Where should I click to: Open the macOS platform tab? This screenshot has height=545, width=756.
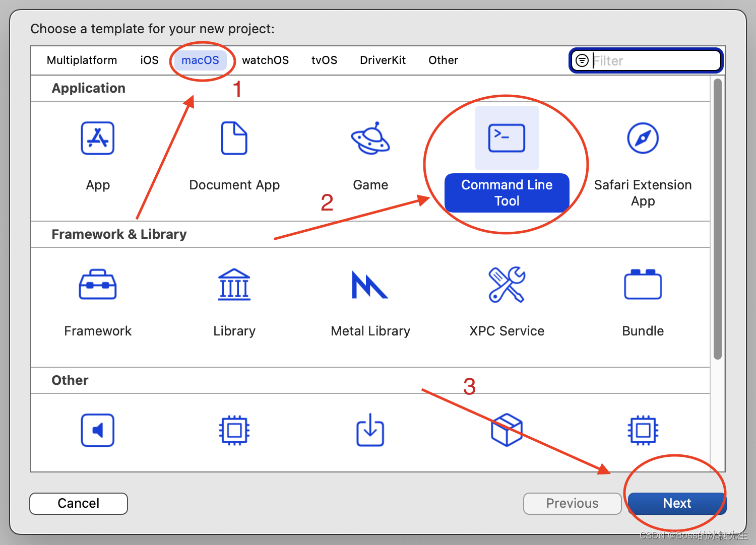tap(200, 60)
